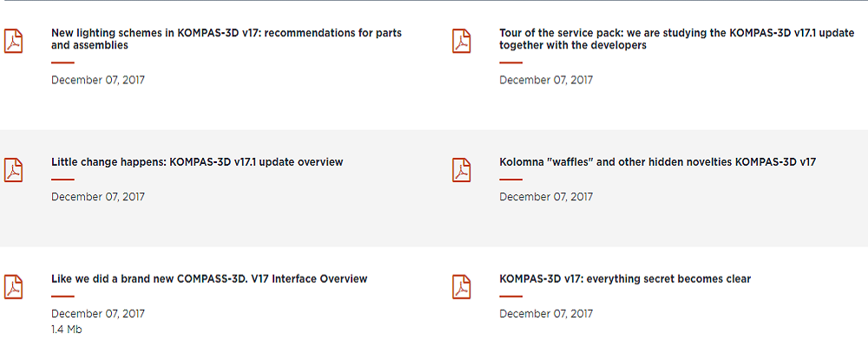Click the date under New lighting schemes article
Image resolution: width=868 pixels, height=347 pixels.
tap(98, 80)
